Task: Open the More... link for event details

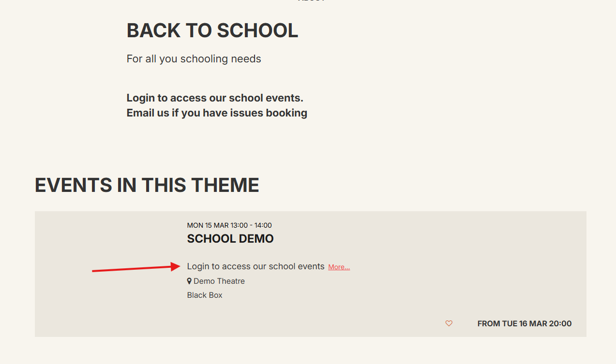Action: [338, 266]
